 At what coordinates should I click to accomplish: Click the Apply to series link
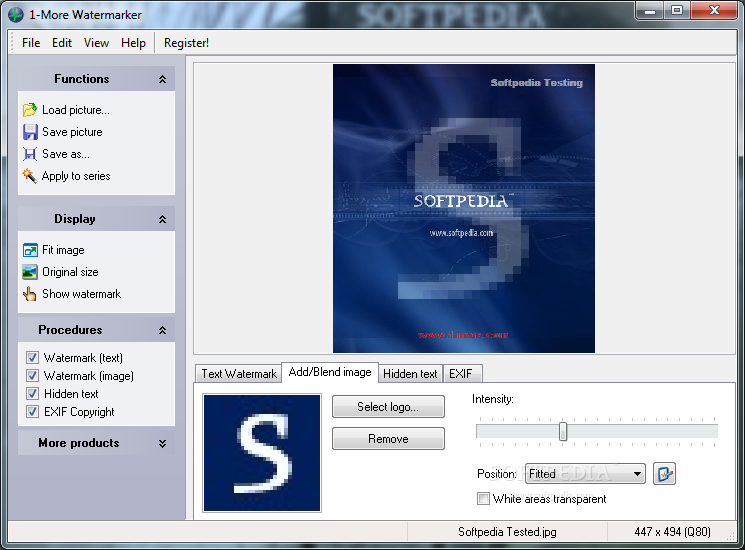tap(76, 176)
